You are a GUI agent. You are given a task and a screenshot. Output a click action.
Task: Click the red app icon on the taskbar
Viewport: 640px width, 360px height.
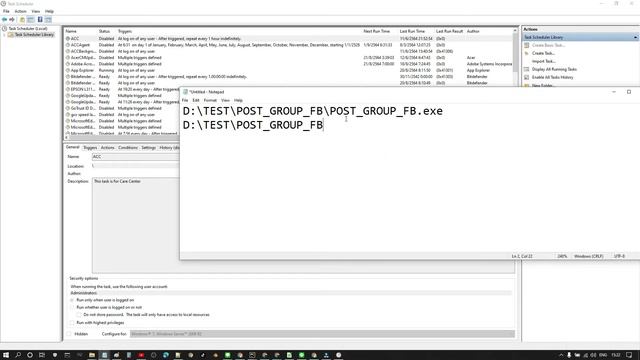click(x=141, y=355)
